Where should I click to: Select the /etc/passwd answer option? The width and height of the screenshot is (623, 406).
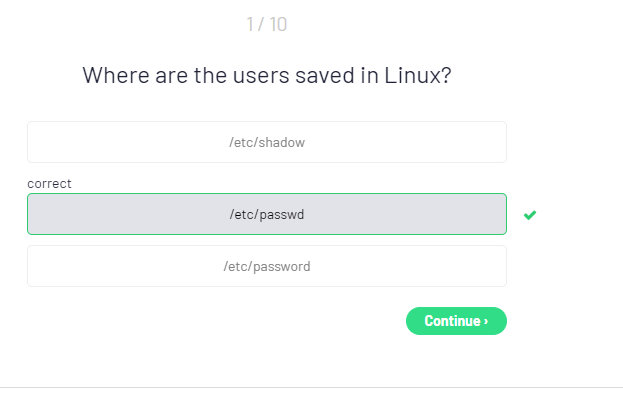pos(266,214)
